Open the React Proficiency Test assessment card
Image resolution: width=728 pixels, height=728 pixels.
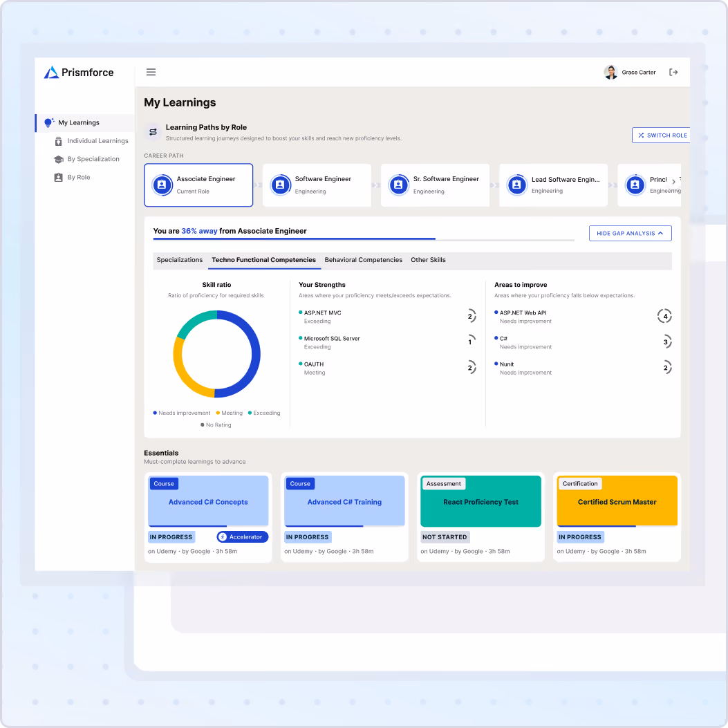point(480,501)
